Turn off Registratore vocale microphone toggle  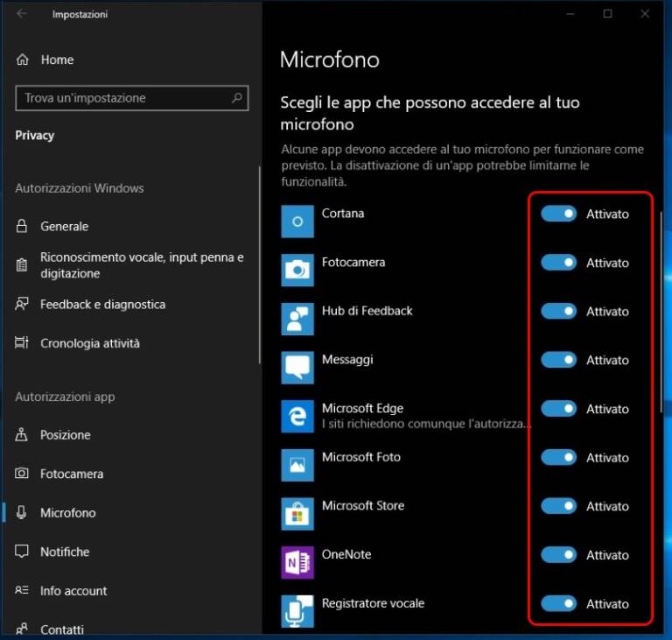(558, 603)
